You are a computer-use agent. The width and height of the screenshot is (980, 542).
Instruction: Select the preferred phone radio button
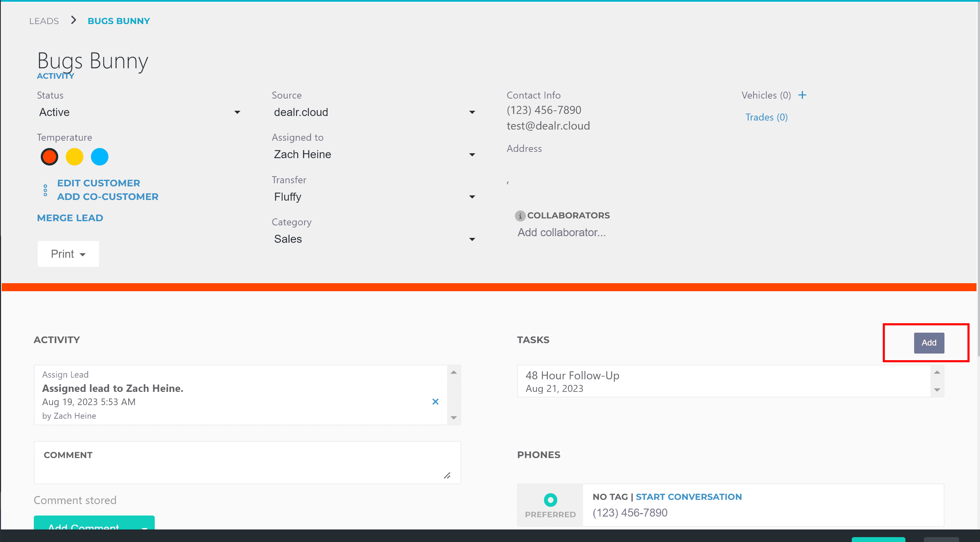[x=550, y=500]
